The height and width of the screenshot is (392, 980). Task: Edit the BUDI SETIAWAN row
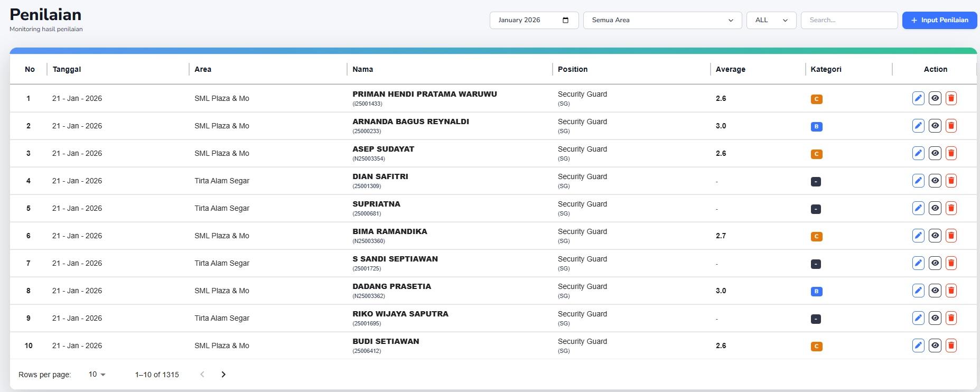pyautogui.click(x=918, y=346)
